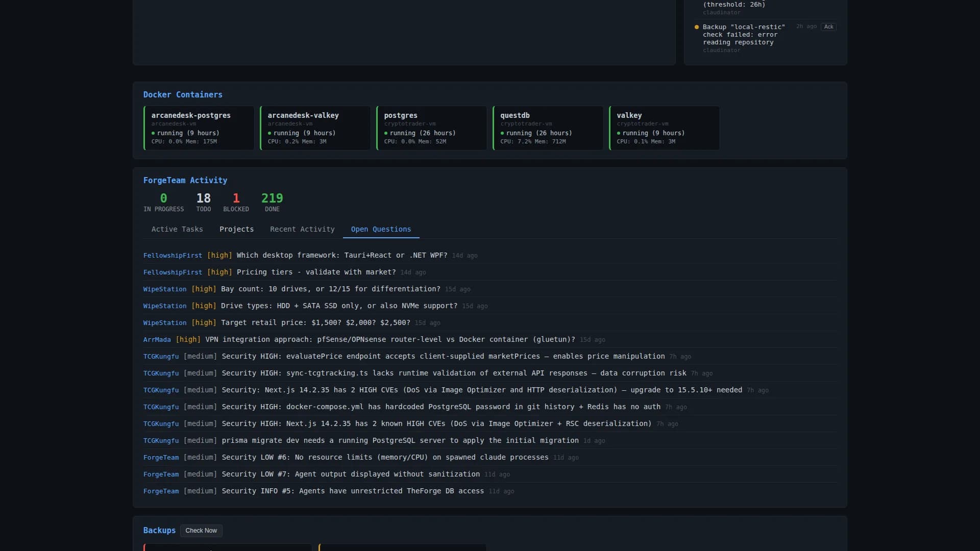
Task: Select Next.js RSC deserialization CVEs question
Action: tap(436, 423)
